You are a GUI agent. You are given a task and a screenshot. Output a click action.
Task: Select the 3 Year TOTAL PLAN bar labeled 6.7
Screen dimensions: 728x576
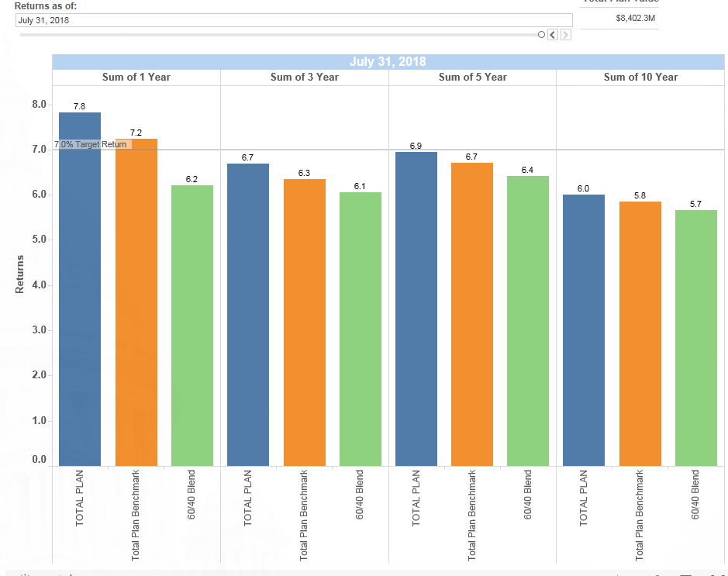click(x=248, y=315)
